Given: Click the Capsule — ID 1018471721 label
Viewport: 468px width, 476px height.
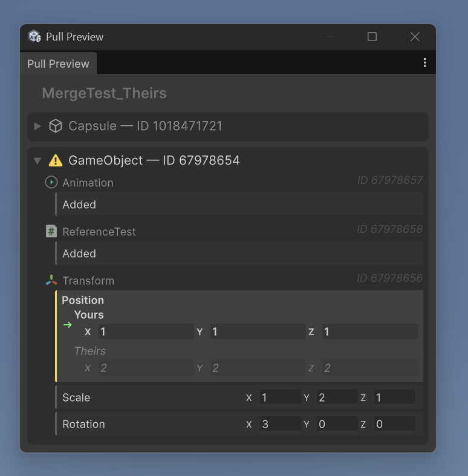Looking at the screenshot, I should click(145, 126).
